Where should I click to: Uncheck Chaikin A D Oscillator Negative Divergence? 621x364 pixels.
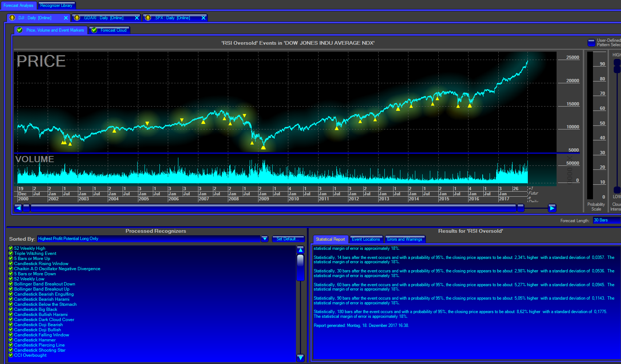click(x=11, y=269)
